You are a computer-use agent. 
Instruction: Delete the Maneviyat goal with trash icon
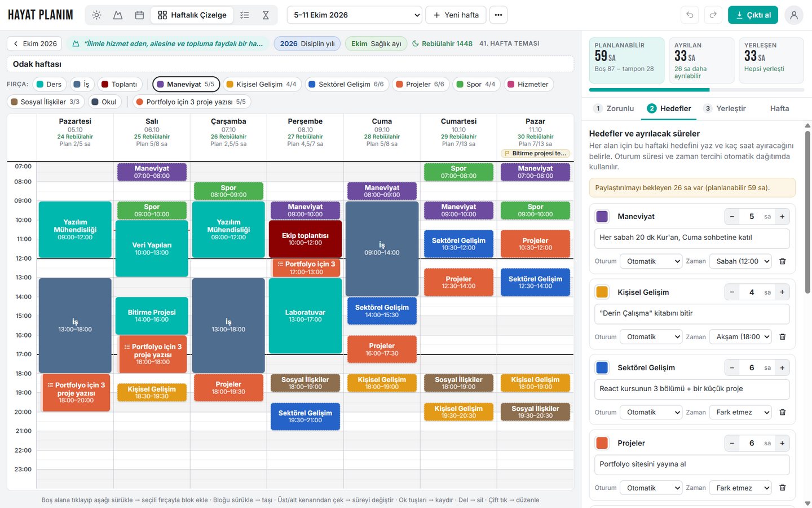click(783, 261)
